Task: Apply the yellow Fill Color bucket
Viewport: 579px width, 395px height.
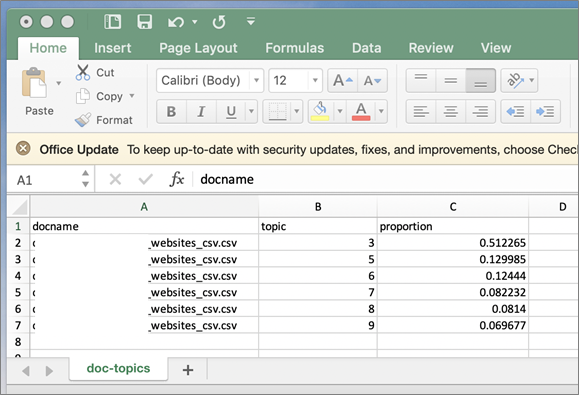Action: click(x=320, y=111)
